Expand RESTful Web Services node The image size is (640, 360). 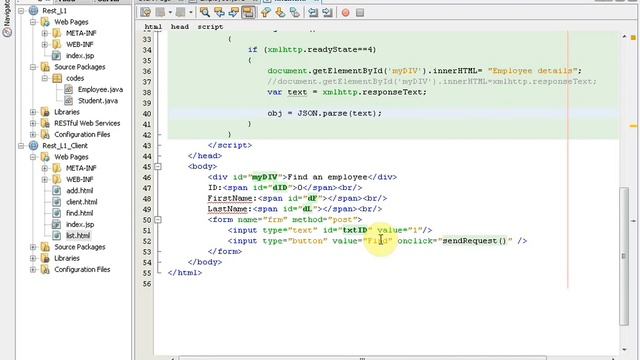point(33,123)
